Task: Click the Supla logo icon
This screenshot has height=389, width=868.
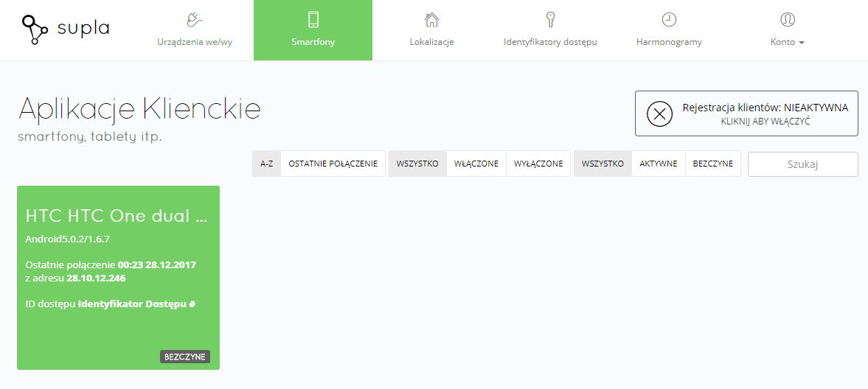Action: [x=35, y=29]
